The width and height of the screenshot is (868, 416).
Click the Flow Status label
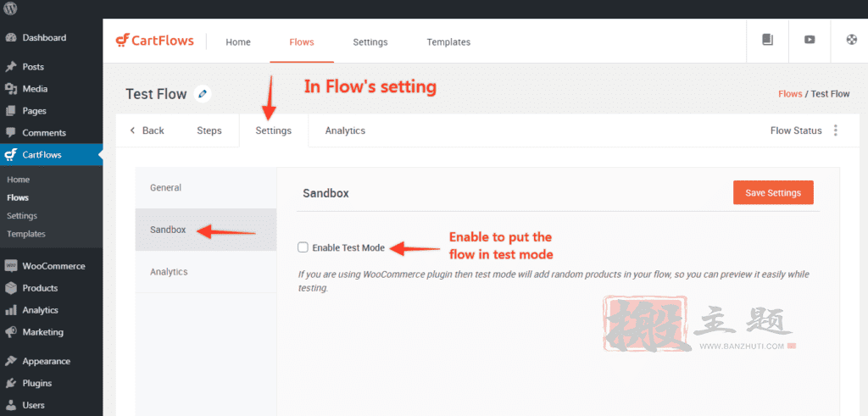tap(796, 130)
